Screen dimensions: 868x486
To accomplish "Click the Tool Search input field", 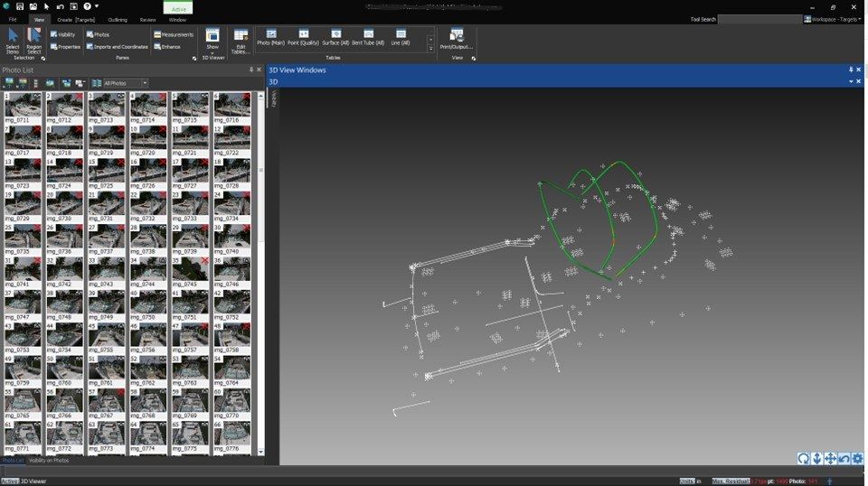I will (x=759, y=19).
